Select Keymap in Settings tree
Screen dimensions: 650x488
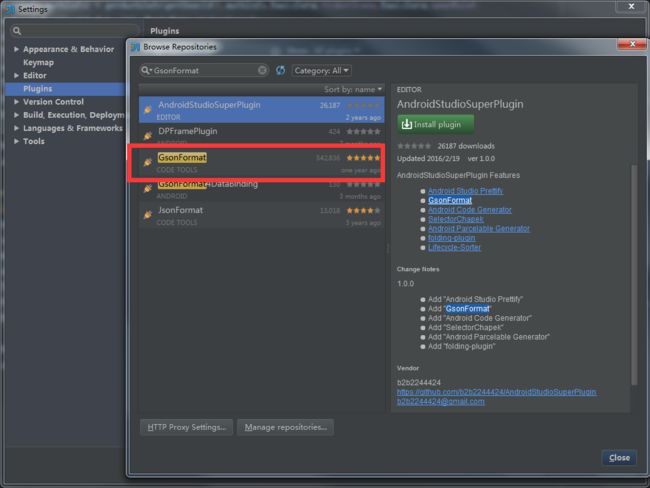pyautogui.click(x=38, y=62)
